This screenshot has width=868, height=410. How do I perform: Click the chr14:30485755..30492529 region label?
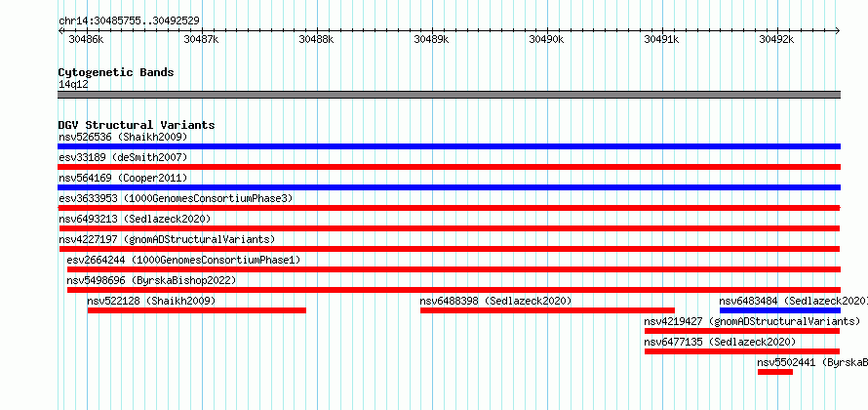pyautogui.click(x=130, y=21)
